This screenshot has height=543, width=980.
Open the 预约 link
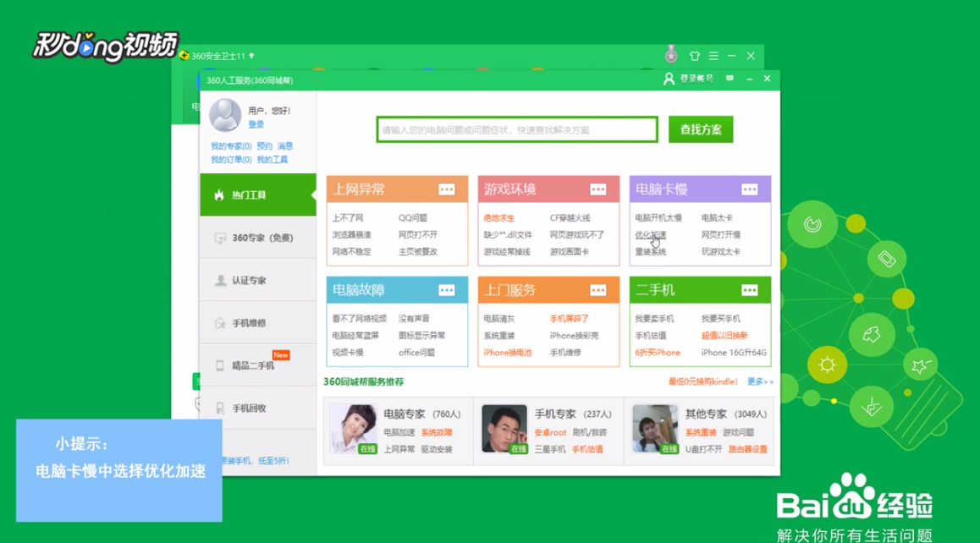point(264,146)
